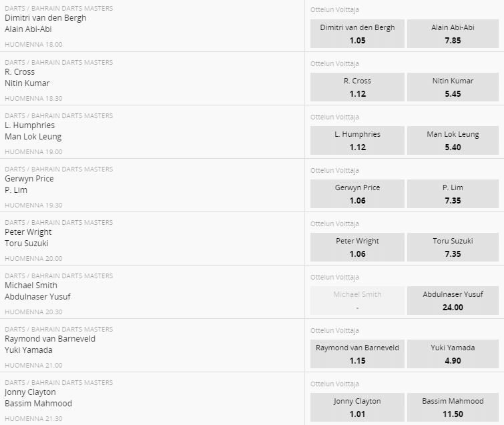Pick Raymond van Barneveld at 1.15
This screenshot has height=425, width=504.
[357, 354]
